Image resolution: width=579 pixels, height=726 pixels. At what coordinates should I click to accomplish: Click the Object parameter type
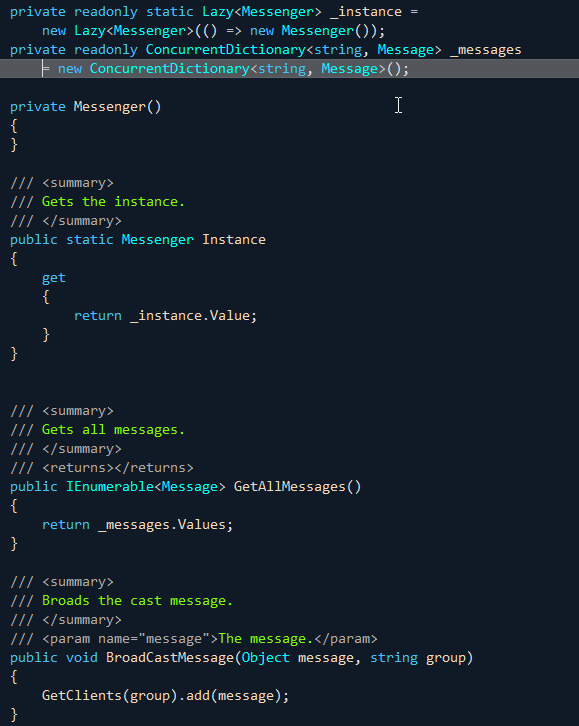point(266,657)
